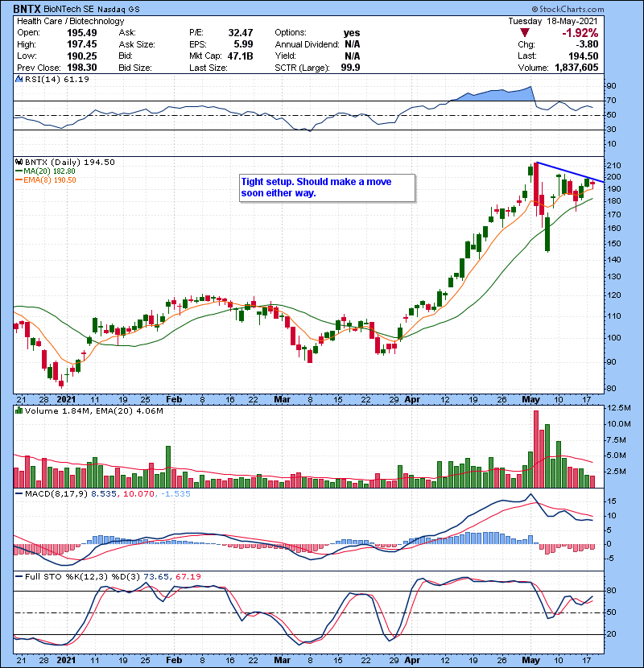This screenshot has height=668, width=644.
Task: Click the candlestick icon beside BNTX (Daily)
Action: tap(19, 162)
